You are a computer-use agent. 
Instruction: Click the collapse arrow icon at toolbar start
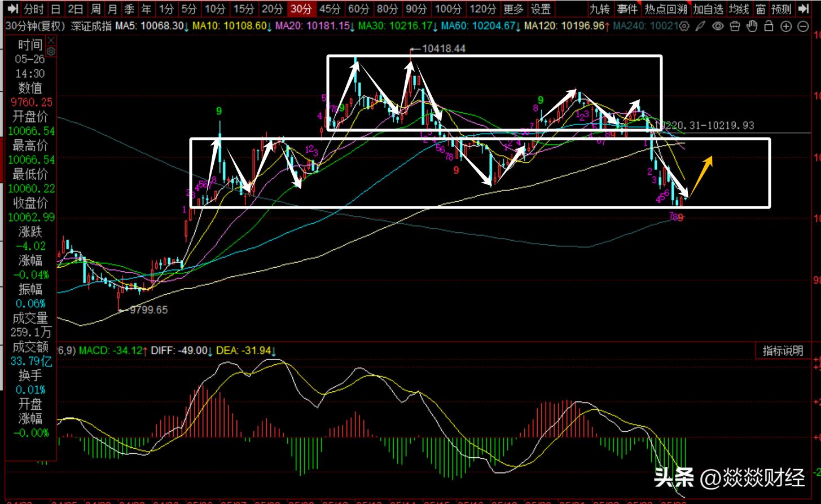click(x=13, y=8)
